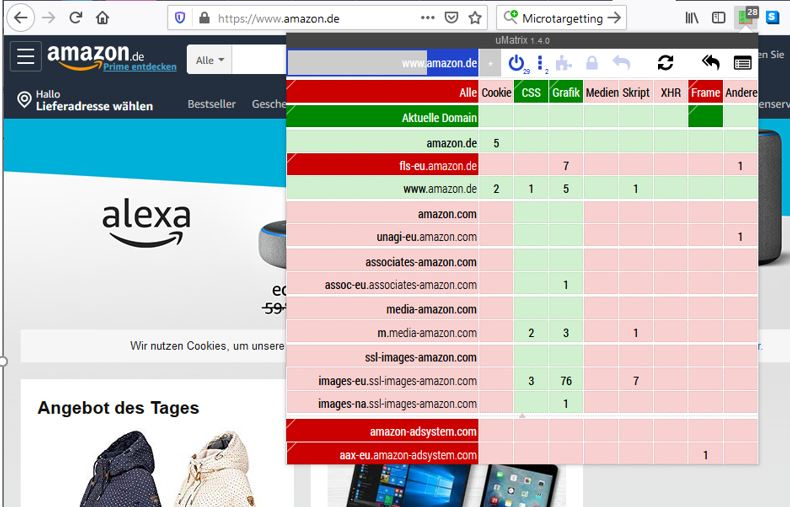Click the 76 Grafik cell for images-eu

pos(566,381)
